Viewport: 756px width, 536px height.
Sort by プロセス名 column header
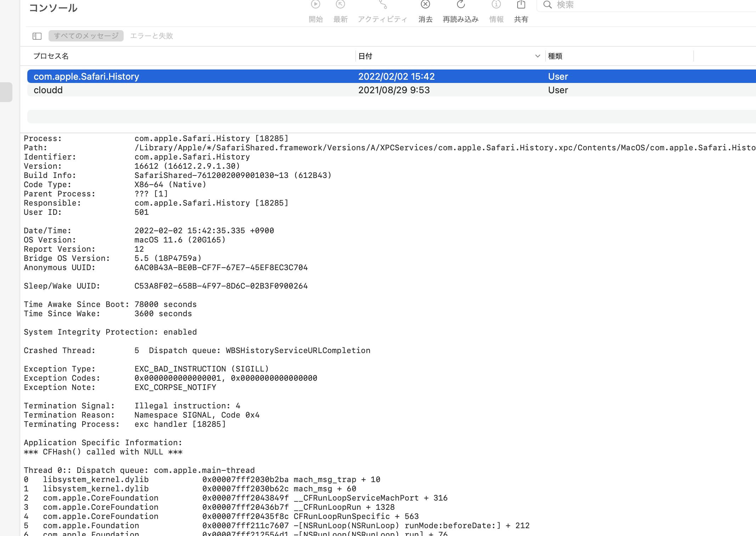pyautogui.click(x=51, y=56)
